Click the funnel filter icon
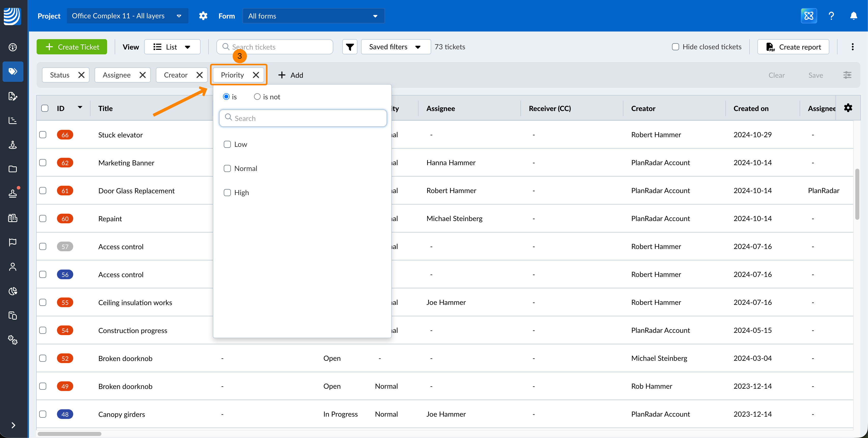This screenshot has height=438, width=868. pyautogui.click(x=350, y=47)
